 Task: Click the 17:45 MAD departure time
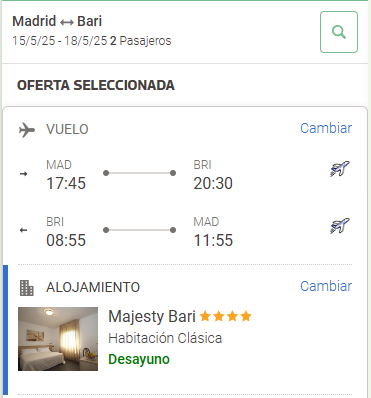pos(66,183)
